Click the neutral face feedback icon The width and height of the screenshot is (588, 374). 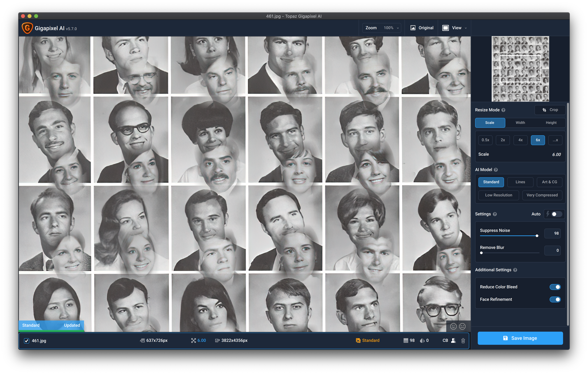462,326
